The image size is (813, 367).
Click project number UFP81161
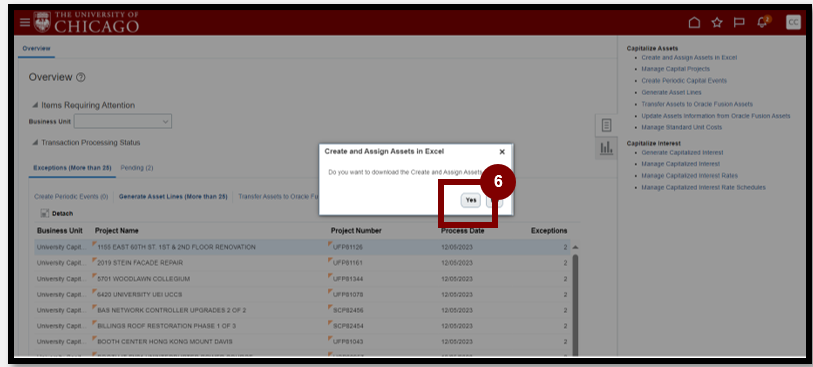[348, 263]
